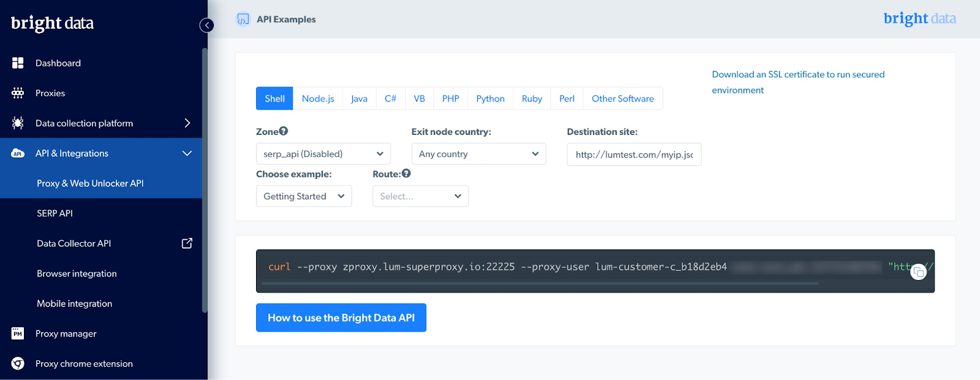Screen dimensions: 980x380
Task: Open the Exit node country dropdown
Action: click(478, 154)
